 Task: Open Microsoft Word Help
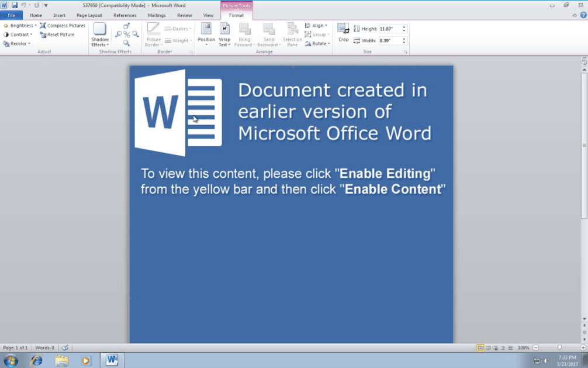point(583,15)
